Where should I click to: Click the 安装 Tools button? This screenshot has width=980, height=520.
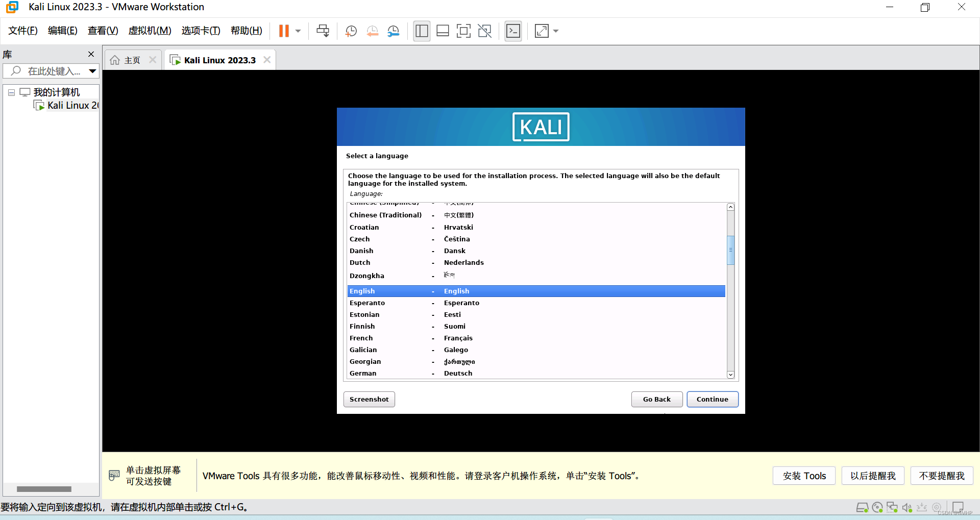803,476
